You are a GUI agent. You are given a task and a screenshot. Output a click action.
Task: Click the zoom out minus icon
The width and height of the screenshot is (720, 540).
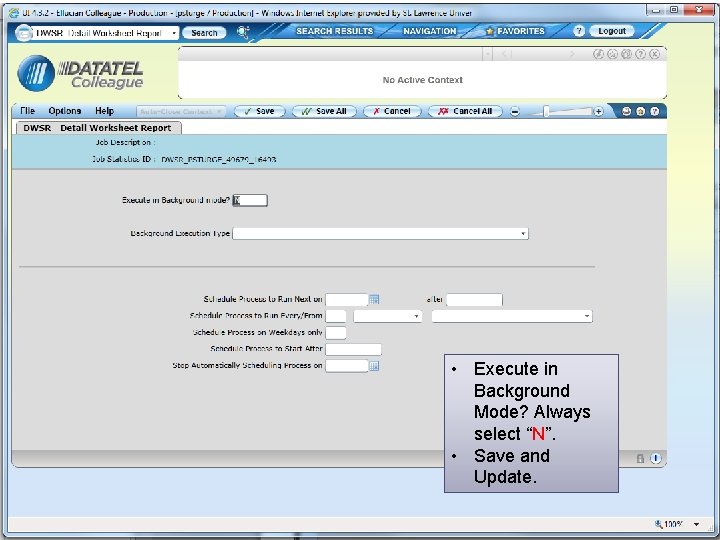(515, 112)
